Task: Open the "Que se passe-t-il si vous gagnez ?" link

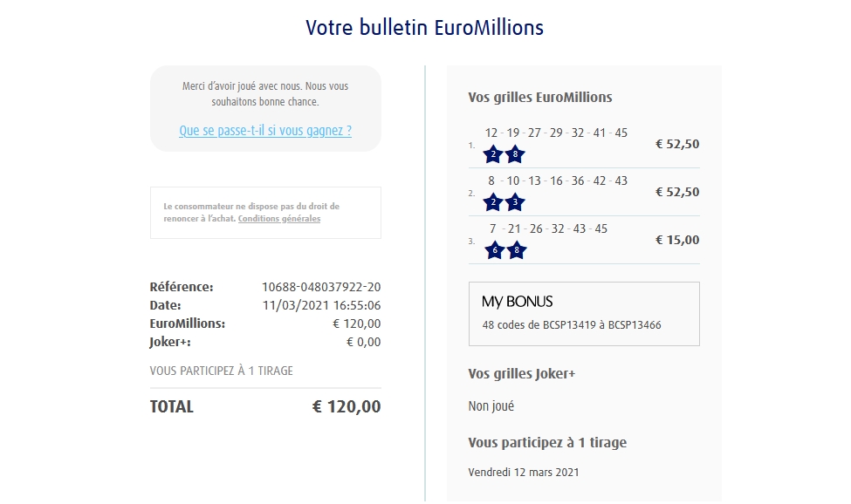Action: (265, 131)
